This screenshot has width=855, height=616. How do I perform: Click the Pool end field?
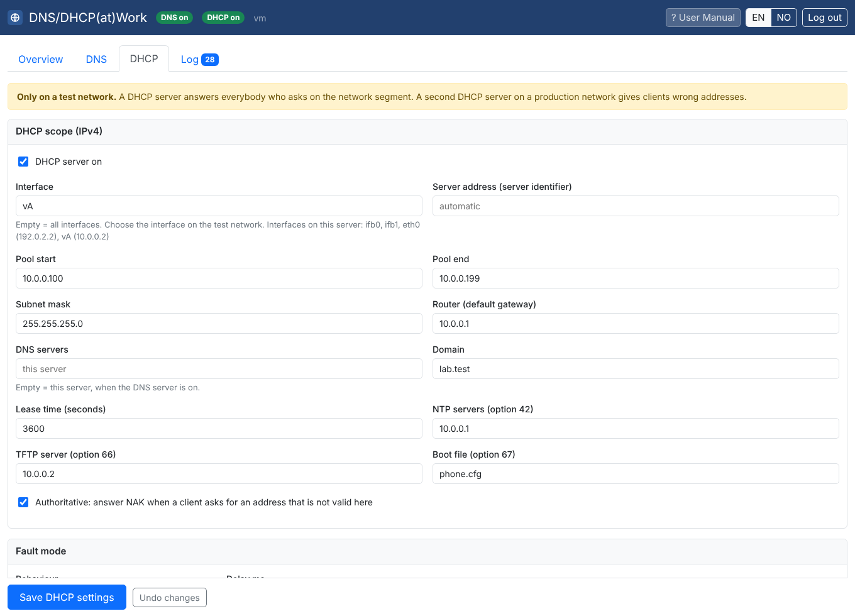(636, 278)
